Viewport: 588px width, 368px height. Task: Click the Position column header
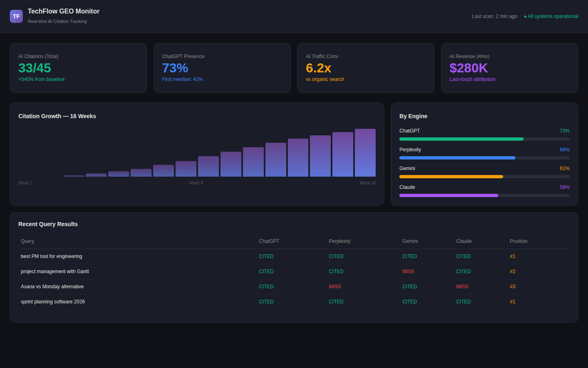(519, 241)
